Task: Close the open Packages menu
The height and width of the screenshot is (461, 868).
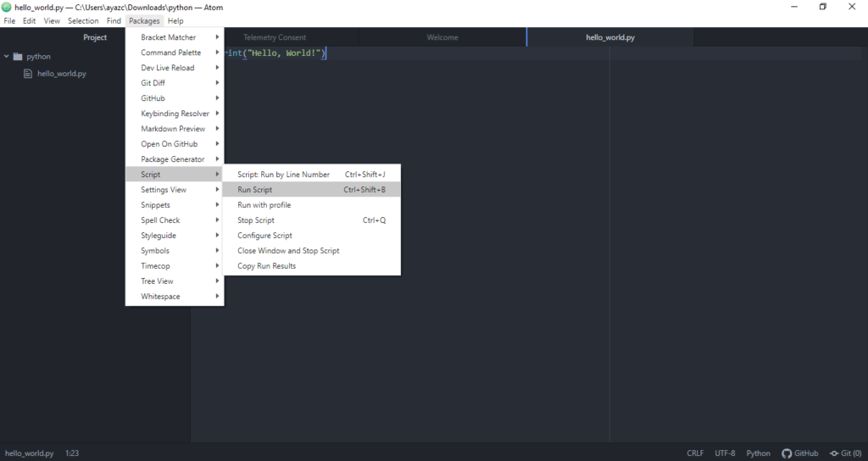Action: [144, 20]
